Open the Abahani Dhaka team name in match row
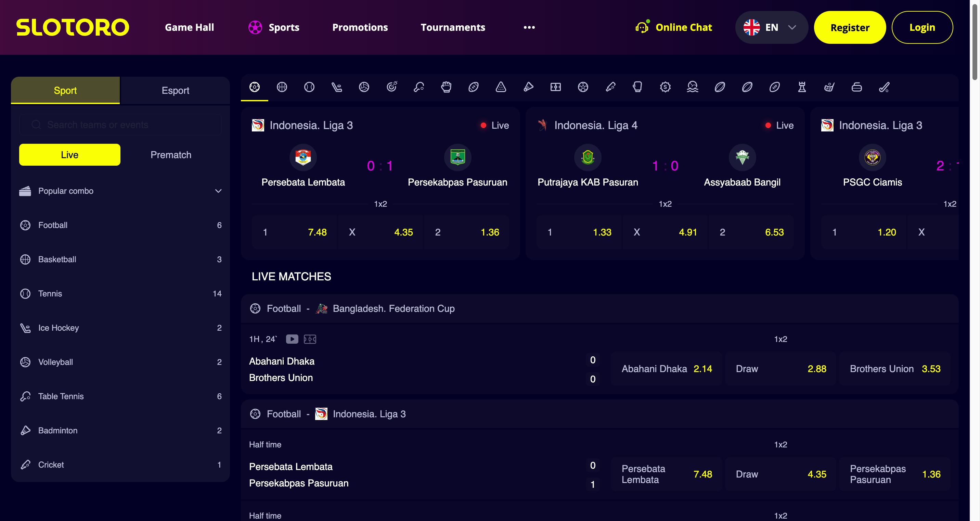Screen dimensions: 980x521 click(282, 361)
